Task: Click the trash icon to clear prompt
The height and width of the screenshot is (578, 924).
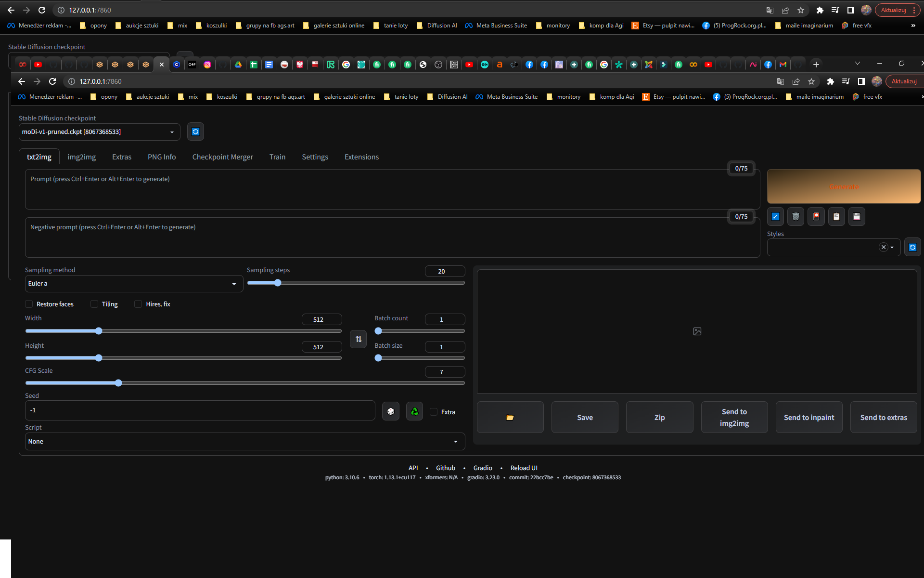Action: [796, 217]
